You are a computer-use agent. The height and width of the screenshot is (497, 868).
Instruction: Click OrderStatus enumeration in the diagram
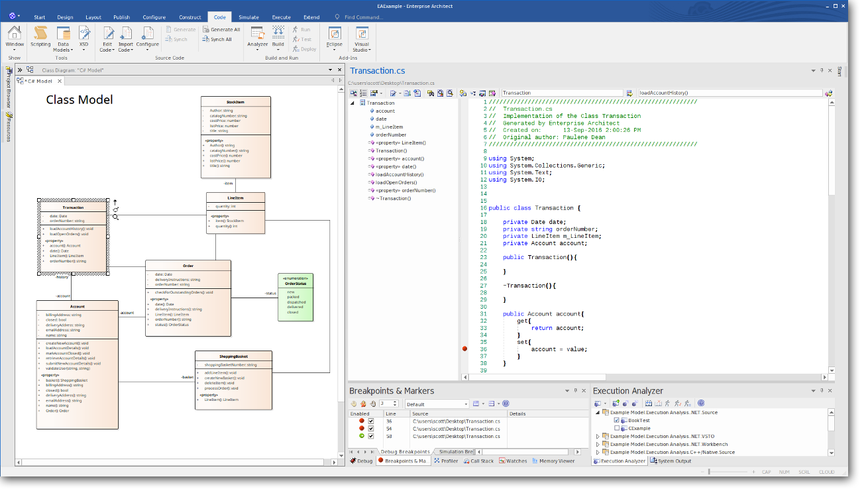click(x=296, y=297)
